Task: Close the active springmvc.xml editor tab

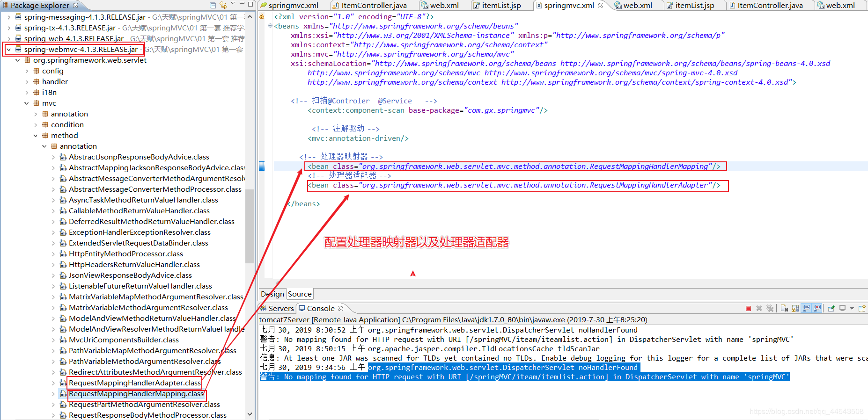Action: click(600, 5)
